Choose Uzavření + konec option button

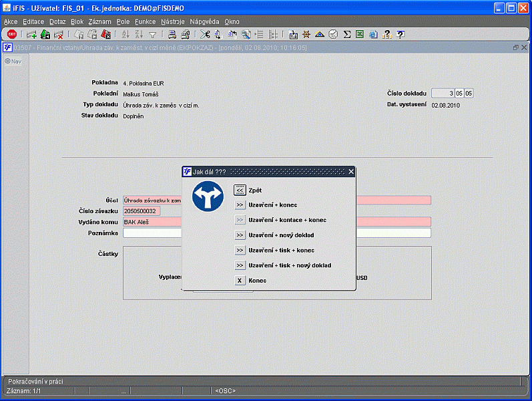[x=240, y=205]
